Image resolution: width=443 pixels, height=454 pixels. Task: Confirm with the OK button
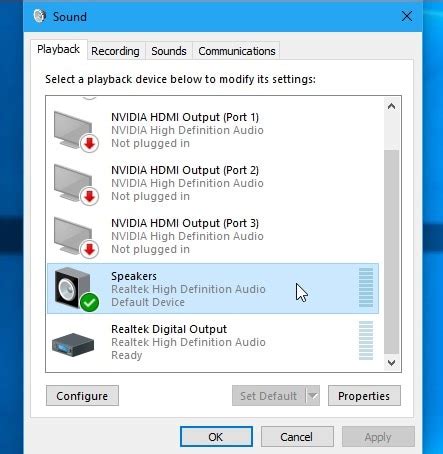tap(216, 436)
